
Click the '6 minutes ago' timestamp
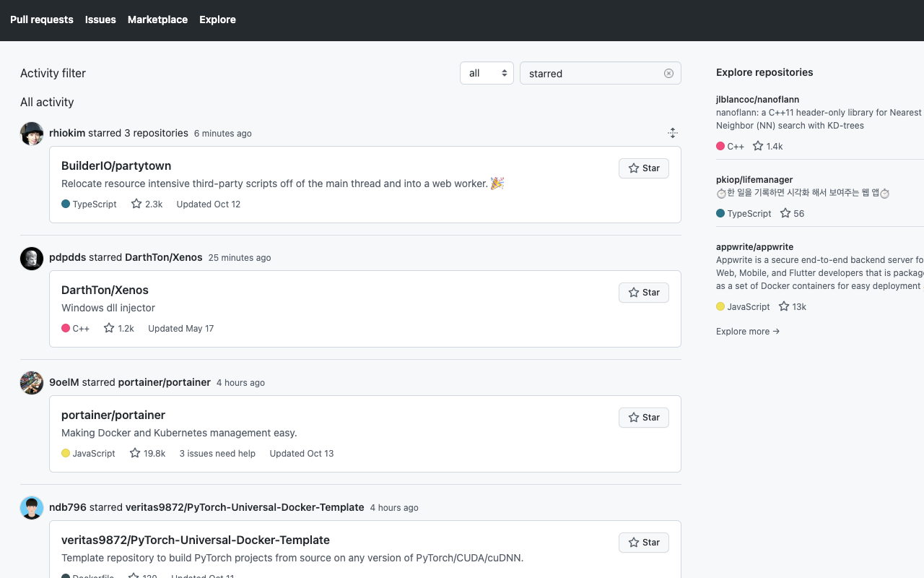pyautogui.click(x=223, y=134)
